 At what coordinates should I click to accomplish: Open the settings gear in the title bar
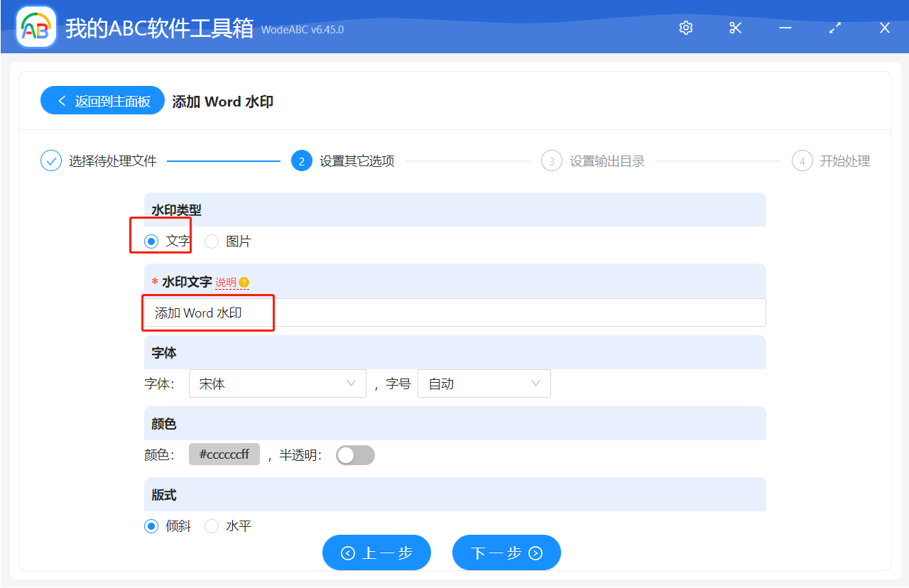[685, 27]
